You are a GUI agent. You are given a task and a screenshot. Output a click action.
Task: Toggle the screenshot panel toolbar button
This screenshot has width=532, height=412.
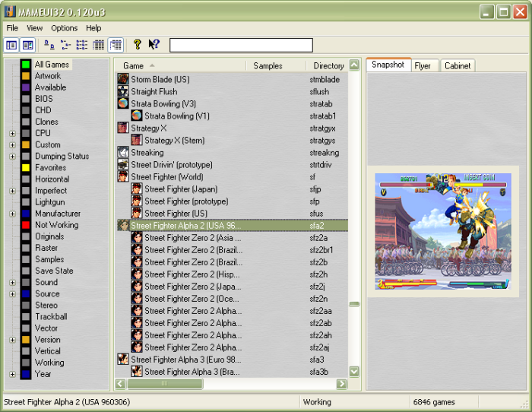[27, 45]
